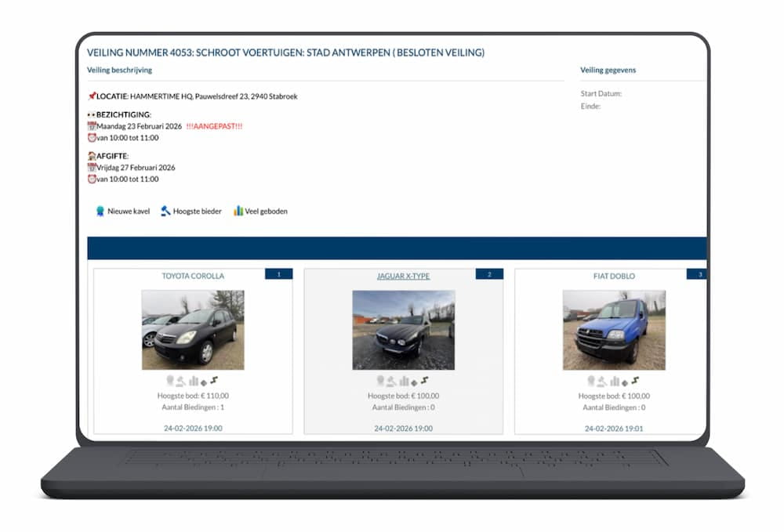784x532 pixels.
Task: Click Hoogste bod € 110,00 on Toyota card
Action: [193, 396]
